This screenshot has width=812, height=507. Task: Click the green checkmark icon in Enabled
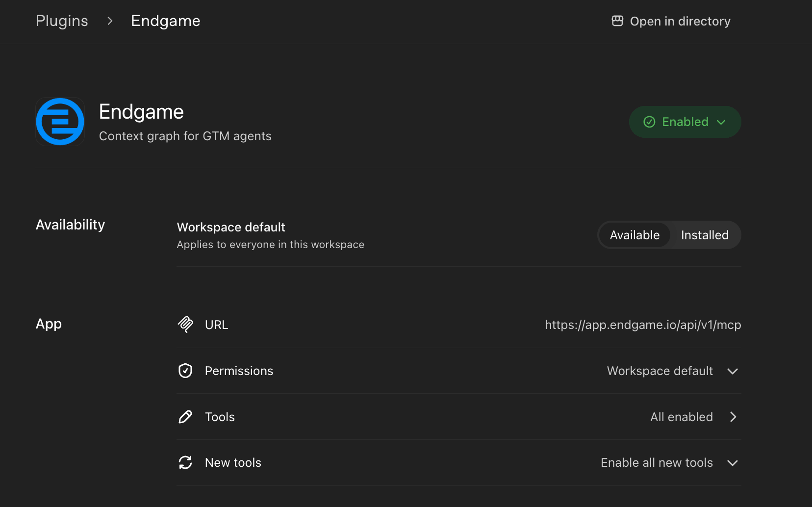pyautogui.click(x=649, y=122)
